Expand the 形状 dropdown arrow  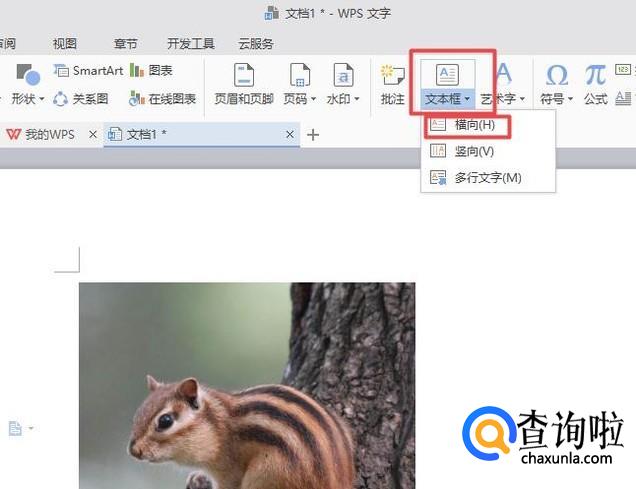coord(41,99)
